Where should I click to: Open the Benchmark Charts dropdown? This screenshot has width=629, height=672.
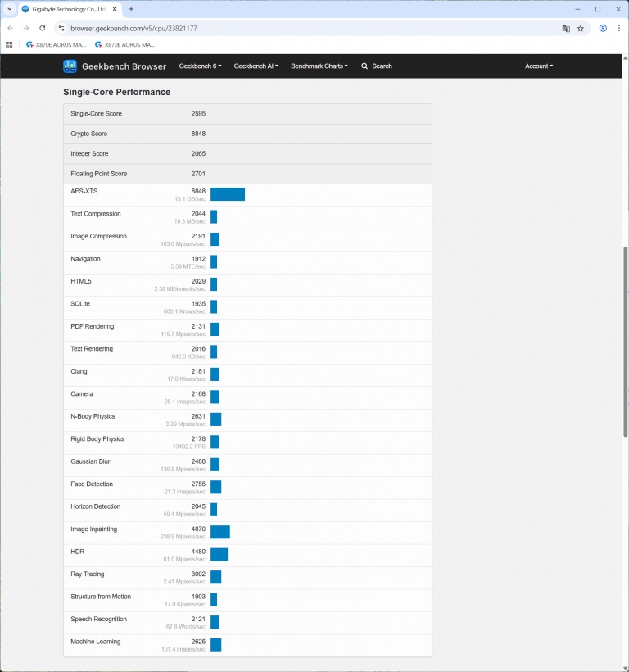point(319,66)
